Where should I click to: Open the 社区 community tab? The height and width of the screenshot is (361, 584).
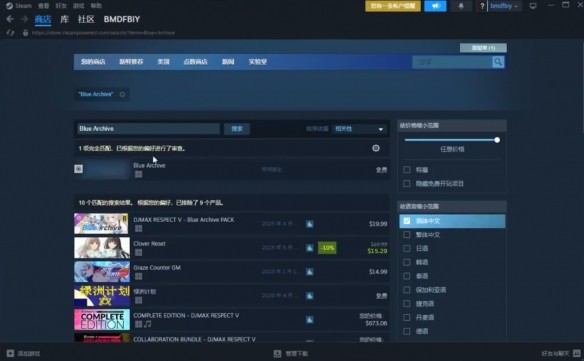tap(86, 19)
